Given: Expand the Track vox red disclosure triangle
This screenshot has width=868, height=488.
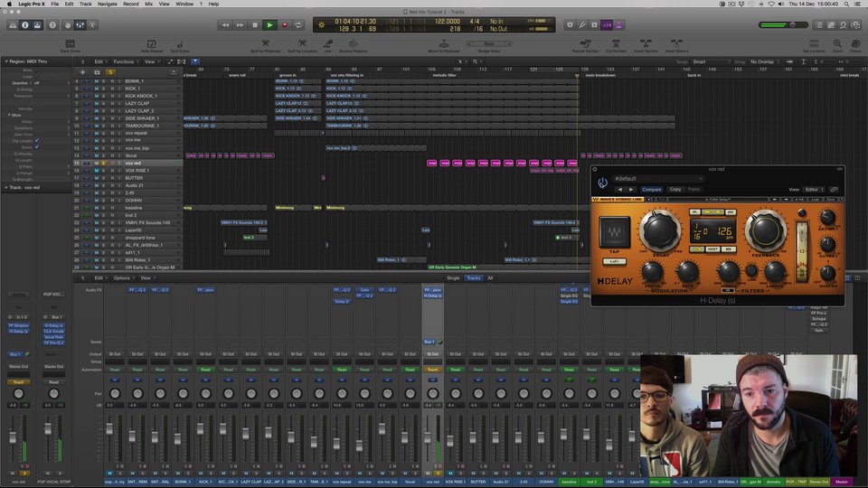Looking at the screenshot, I should (6, 188).
